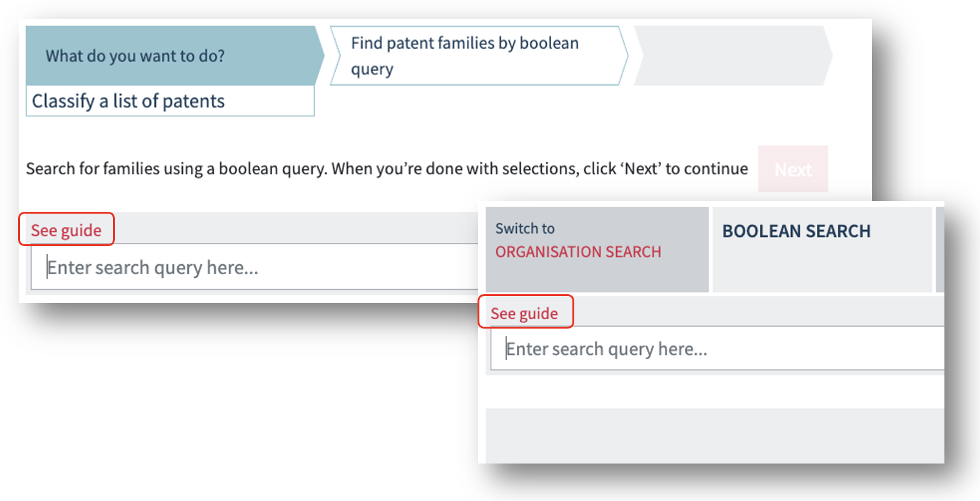Click the red ORGANISATION SEARCH text
This screenshot has height=501, width=980.
pos(578,252)
